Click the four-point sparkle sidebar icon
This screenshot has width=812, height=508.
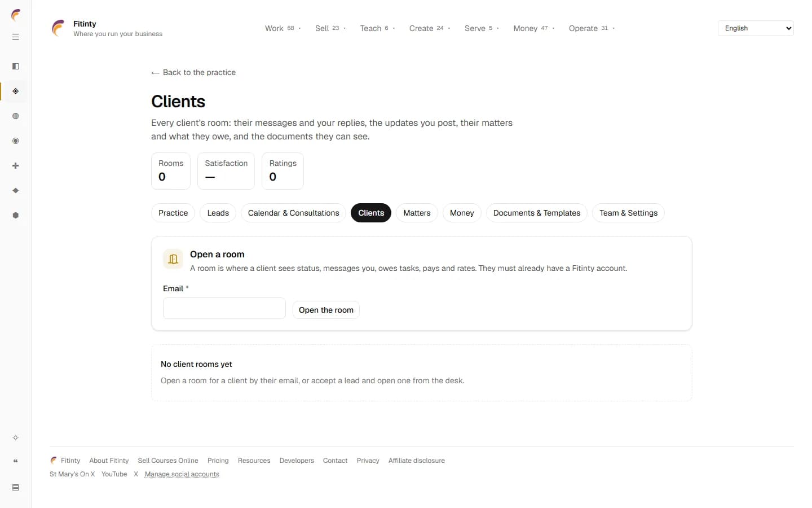tap(16, 438)
